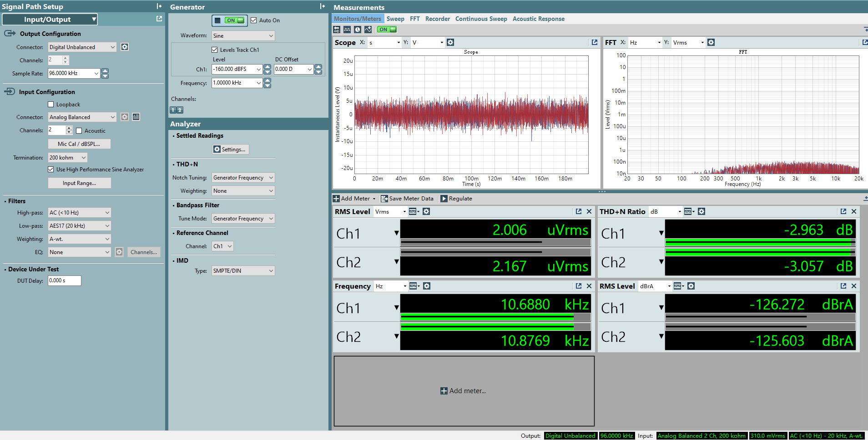
Task: Enable the Loopback checkbox
Action: [51, 105]
